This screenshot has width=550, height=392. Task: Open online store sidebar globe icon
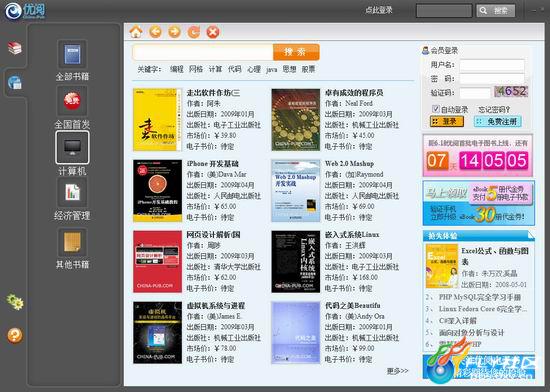click(x=15, y=83)
